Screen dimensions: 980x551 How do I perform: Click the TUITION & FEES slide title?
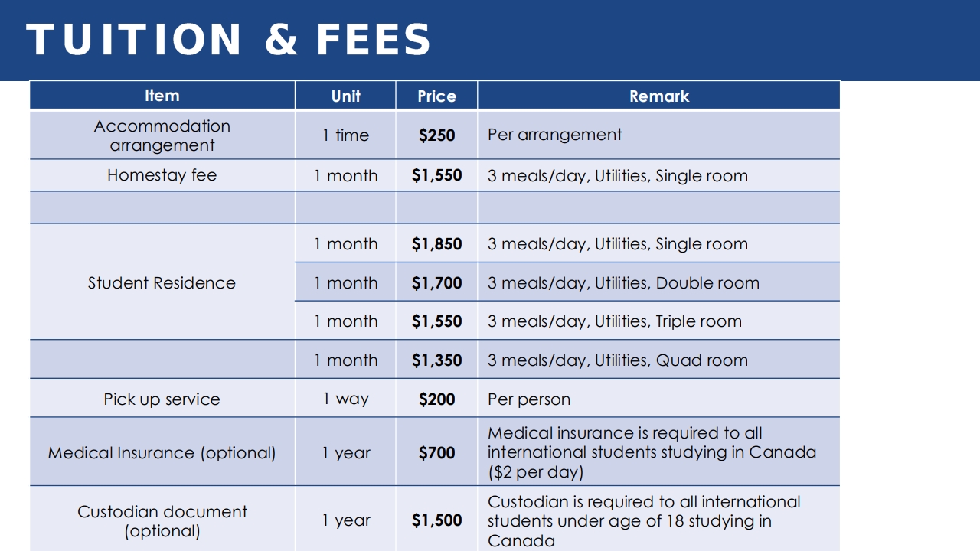pos(228,40)
